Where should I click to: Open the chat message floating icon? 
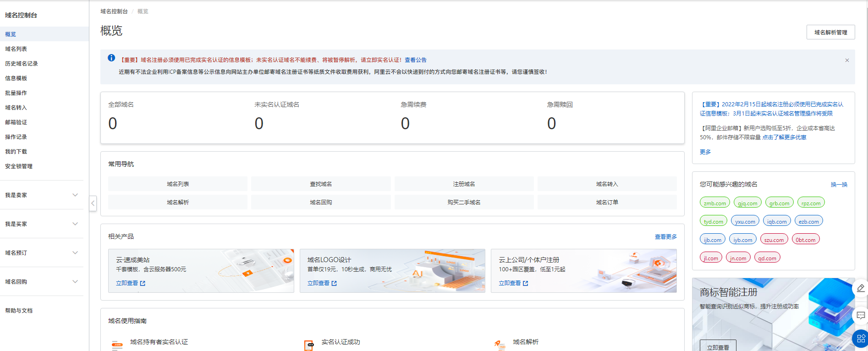point(861,315)
